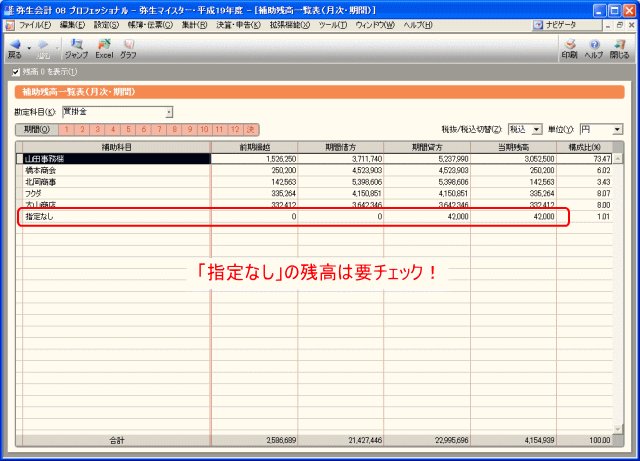
Task: Open the 帳簿・伝票 menu
Action: click(x=150, y=25)
